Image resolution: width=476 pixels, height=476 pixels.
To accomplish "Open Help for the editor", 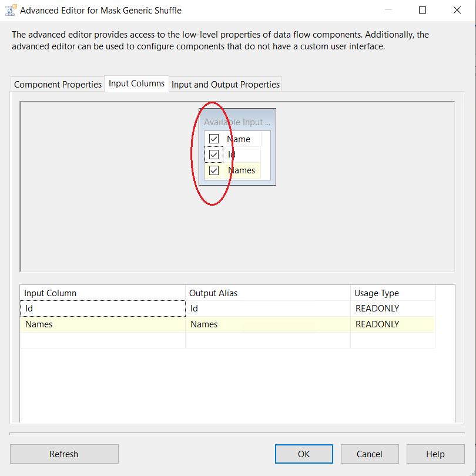I will point(435,454).
